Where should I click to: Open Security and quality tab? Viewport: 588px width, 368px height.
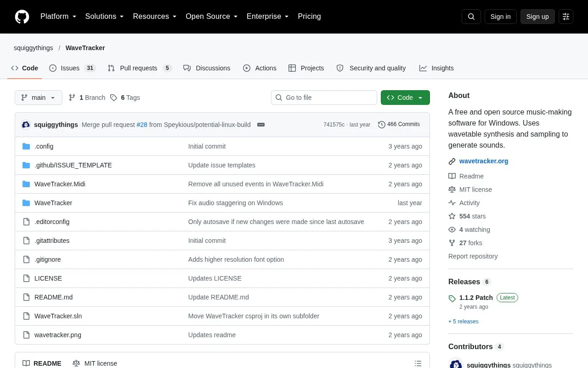click(371, 68)
